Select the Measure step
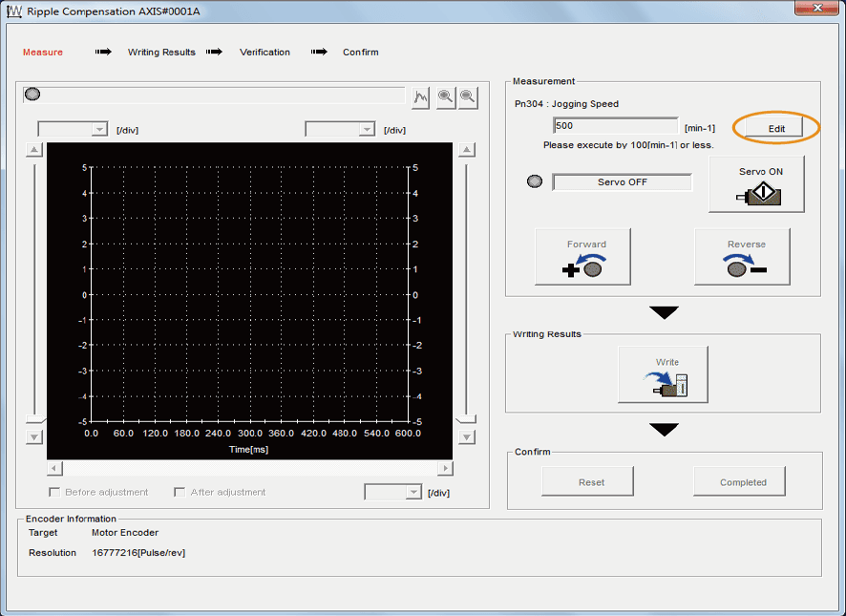 [x=43, y=53]
